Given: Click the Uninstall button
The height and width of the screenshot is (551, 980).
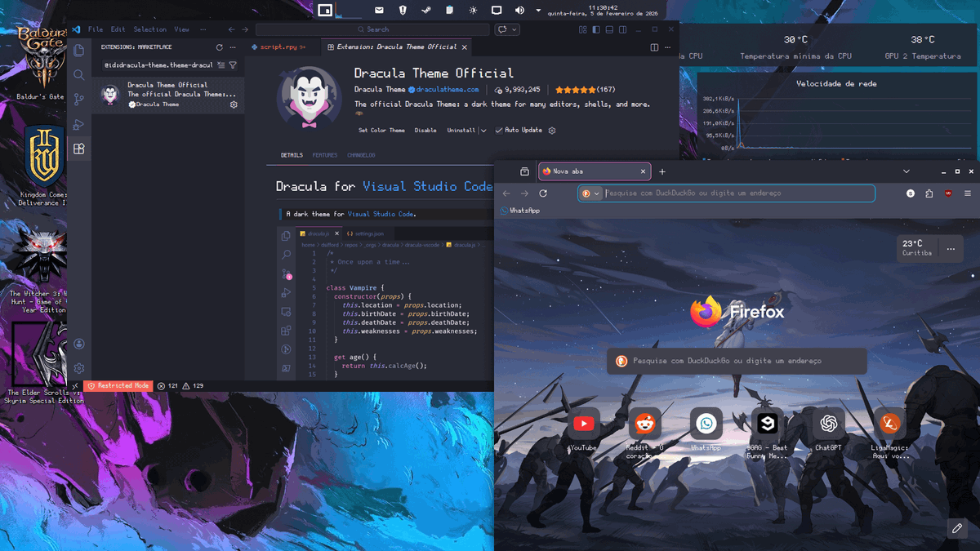Looking at the screenshot, I should [461, 131].
